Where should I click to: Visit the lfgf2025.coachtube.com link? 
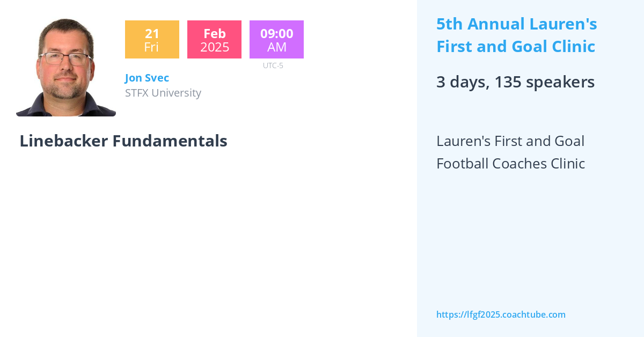(x=501, y=314)
